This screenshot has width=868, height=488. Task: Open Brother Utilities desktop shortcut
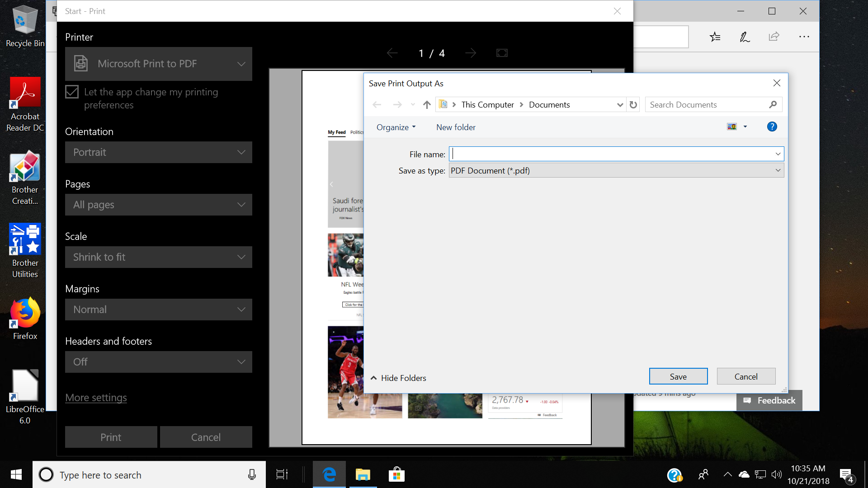(25, 251)
